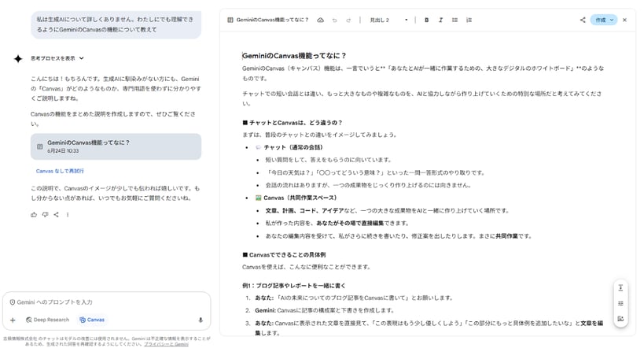Click the microphone voice input icon
Viewport: 644px width, 348px height.
coord(201,320)
